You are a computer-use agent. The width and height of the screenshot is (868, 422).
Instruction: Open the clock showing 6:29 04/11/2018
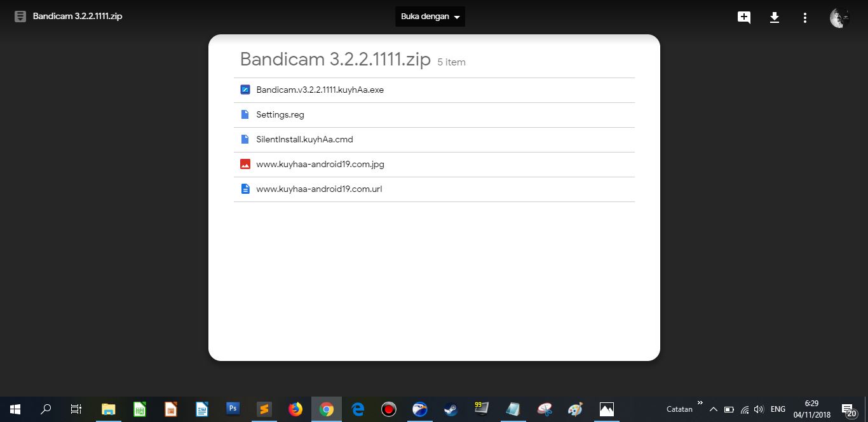[x=811, y=409]
